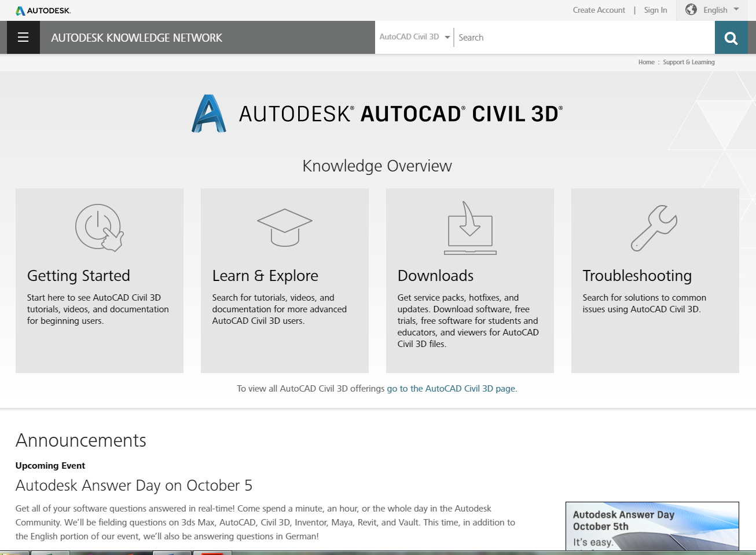Expand the English language dropdown
Screen dimensions: 756x555
(x=721, y=10)
